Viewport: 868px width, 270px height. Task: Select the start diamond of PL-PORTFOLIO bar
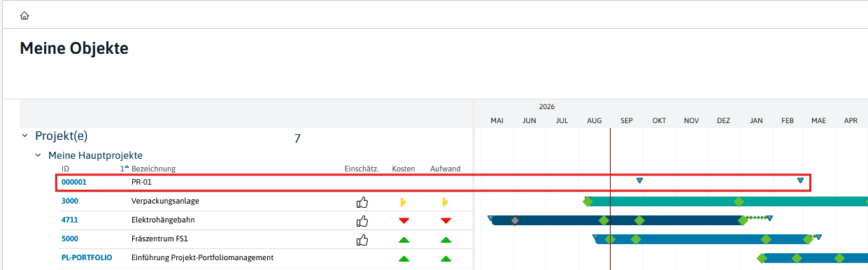click(x=762, y=258)
